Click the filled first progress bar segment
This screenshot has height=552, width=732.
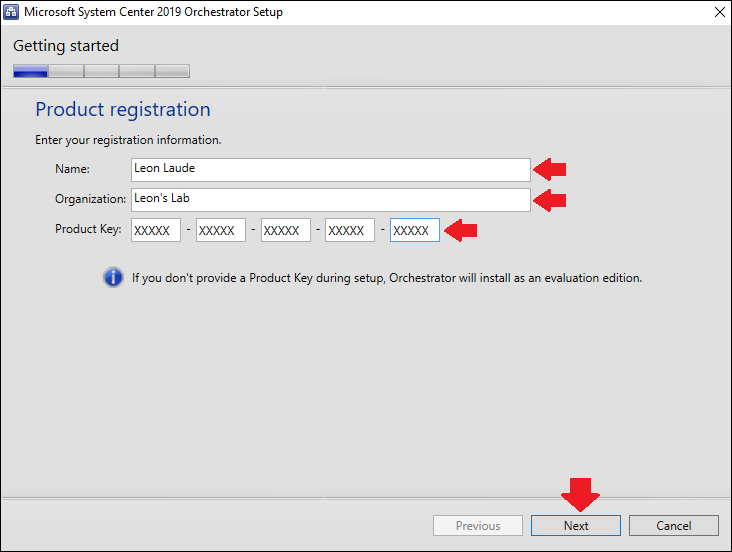coord(31,71)
